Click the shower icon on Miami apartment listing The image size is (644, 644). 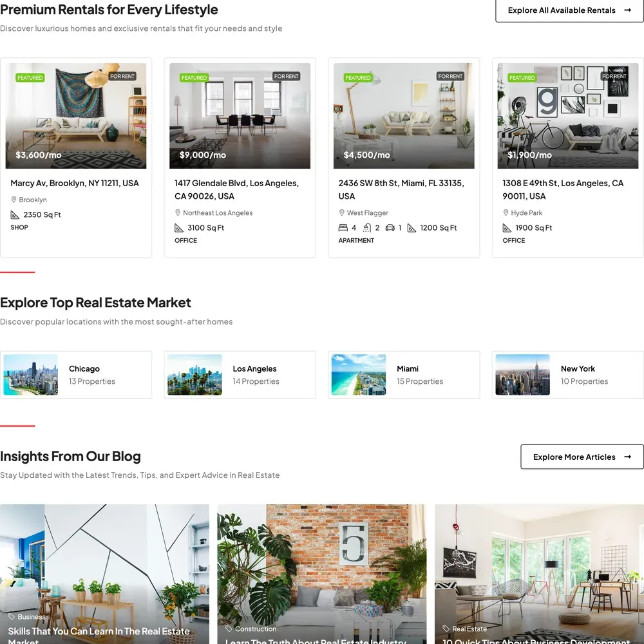pyautogui.click(x=367, y=228)
